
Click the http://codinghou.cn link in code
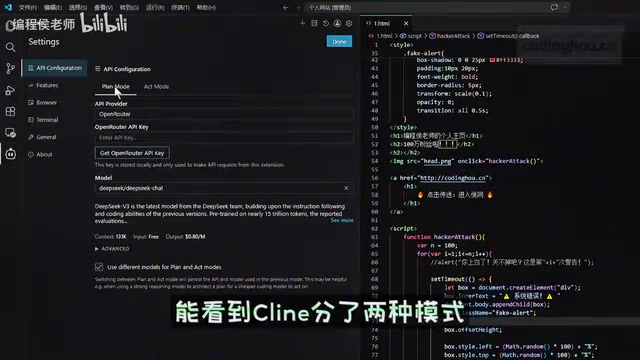453,178
